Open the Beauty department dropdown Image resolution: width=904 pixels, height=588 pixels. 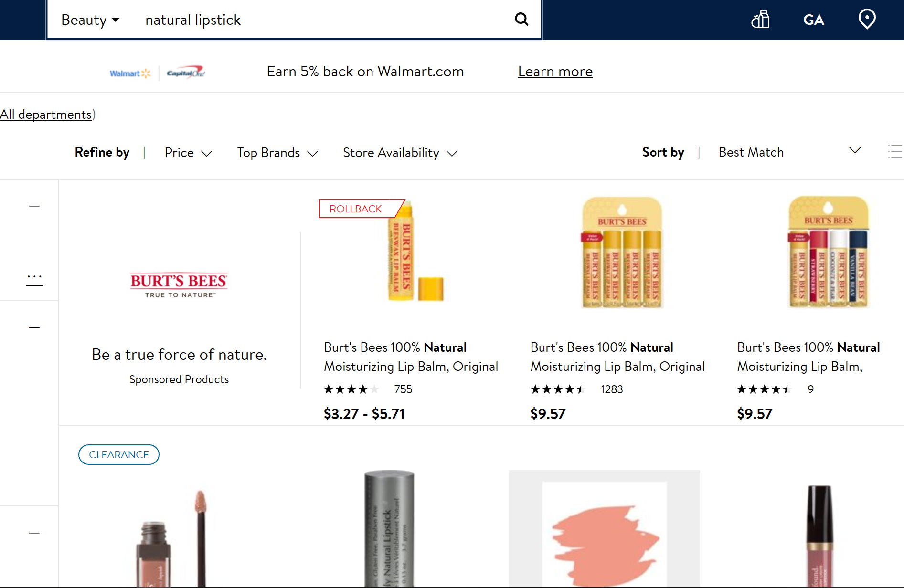pyautogui.click(x=90, y=20)
